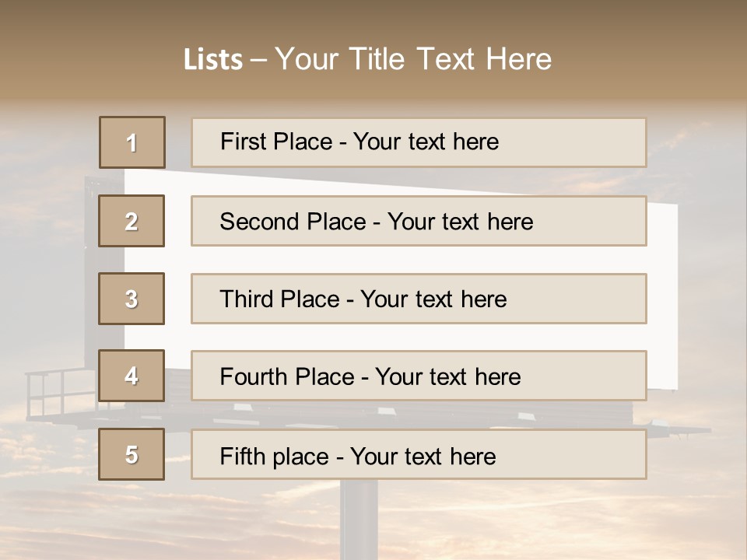Click the number 5 box
This screenshot has width=747, height=560.
(x=132, y=454)
